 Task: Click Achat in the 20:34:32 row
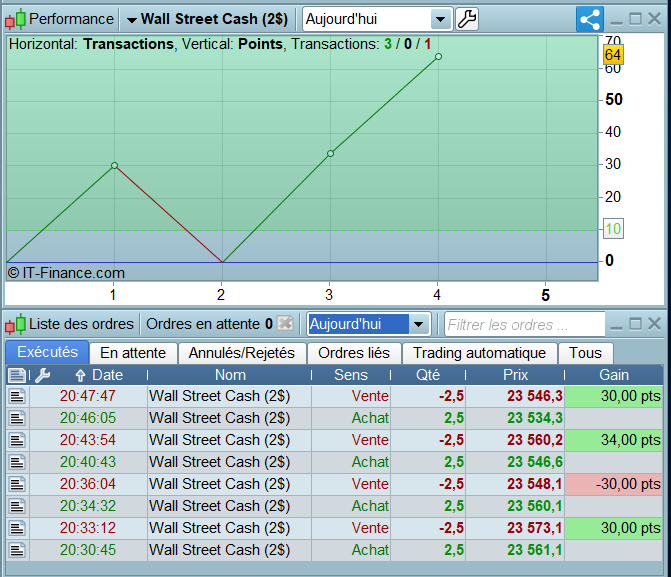[370, 506]
